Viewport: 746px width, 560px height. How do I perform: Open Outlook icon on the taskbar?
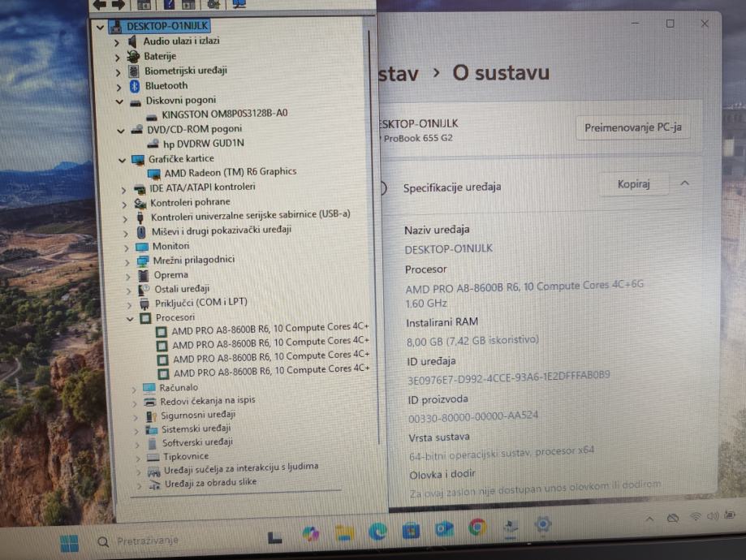click(x=444, y=528)
